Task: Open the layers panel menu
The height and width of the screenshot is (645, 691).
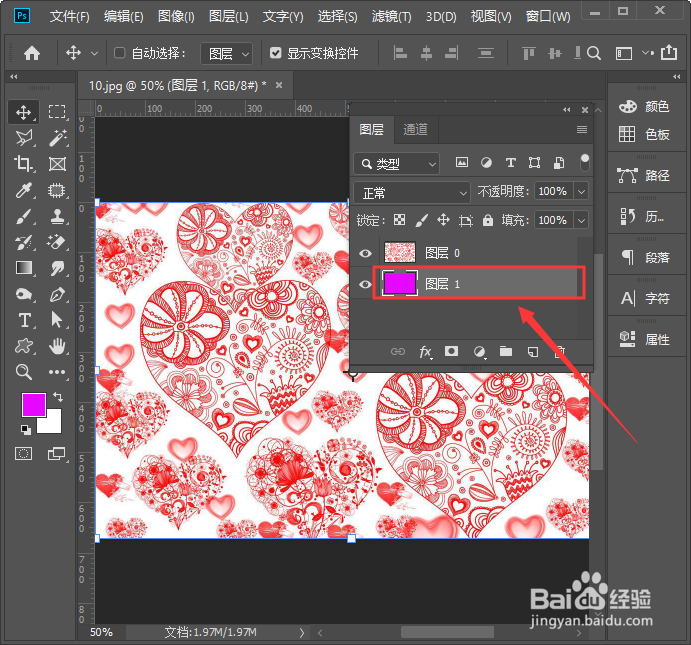Action: point(582,129)
